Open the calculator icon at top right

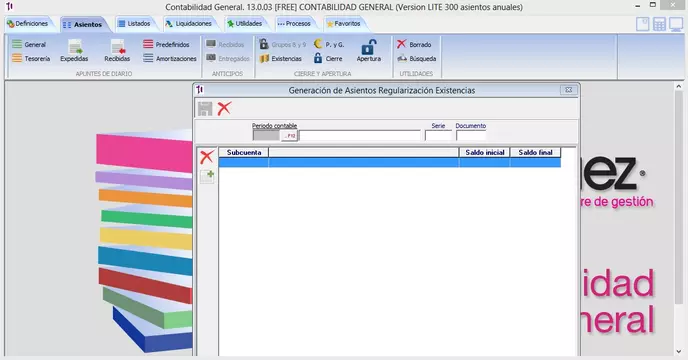coord(659,24)
